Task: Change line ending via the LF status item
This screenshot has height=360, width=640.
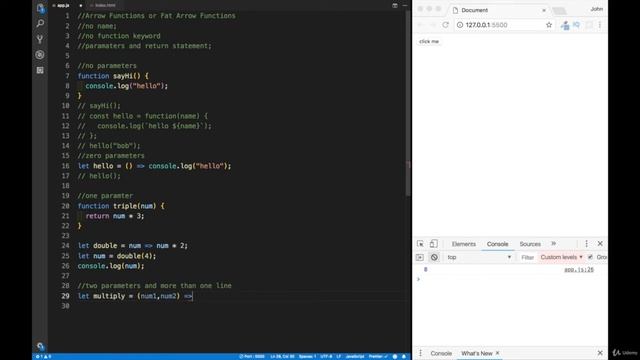Action: pos(339,357)
